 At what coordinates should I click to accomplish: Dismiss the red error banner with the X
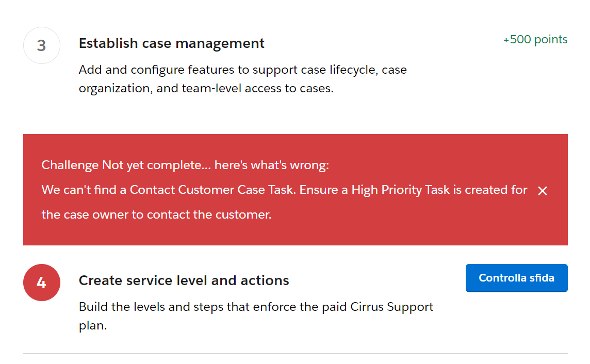[542, 191]
